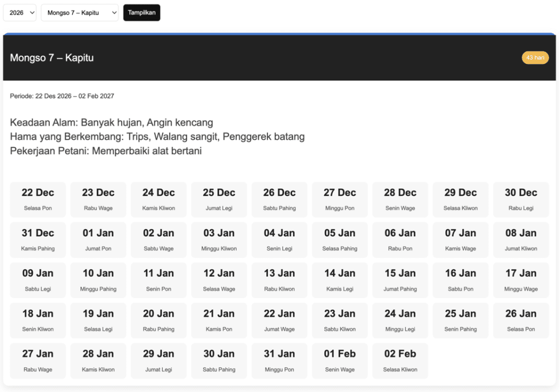Expand the Mongso 7 – Kapitu selector

79,13
